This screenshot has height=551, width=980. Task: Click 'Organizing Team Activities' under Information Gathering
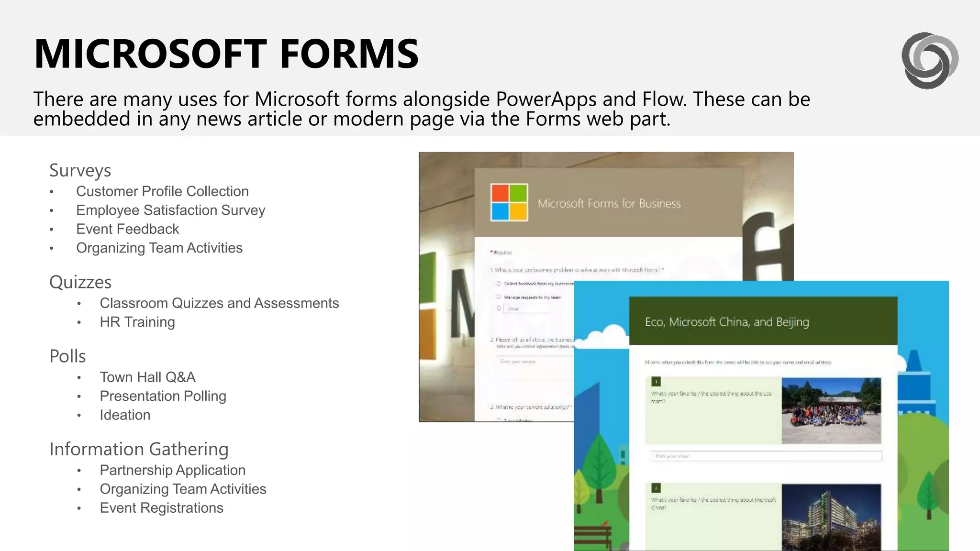pos(183,489)
